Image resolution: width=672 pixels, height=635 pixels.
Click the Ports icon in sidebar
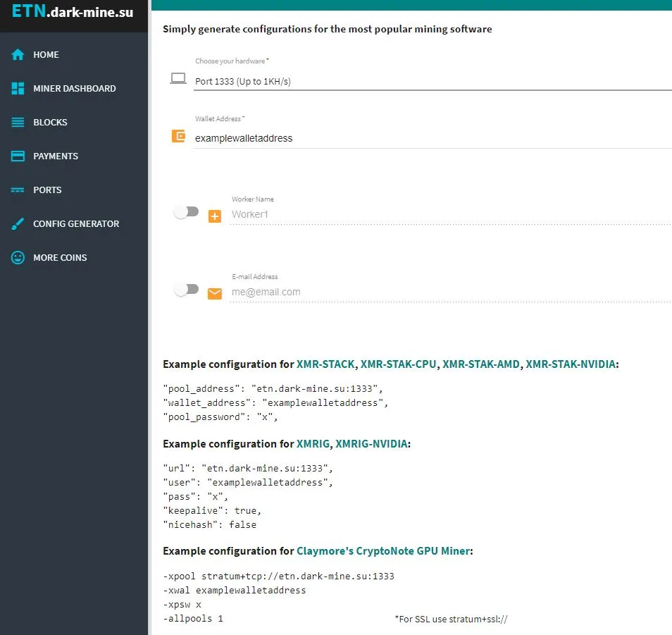(18, 190)
